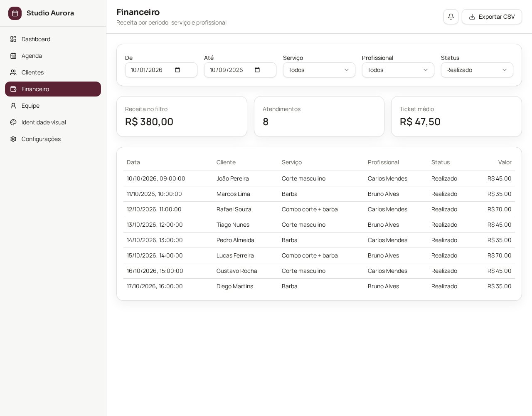Select the Gustavo Rocha client cell

tap(237, 271)
